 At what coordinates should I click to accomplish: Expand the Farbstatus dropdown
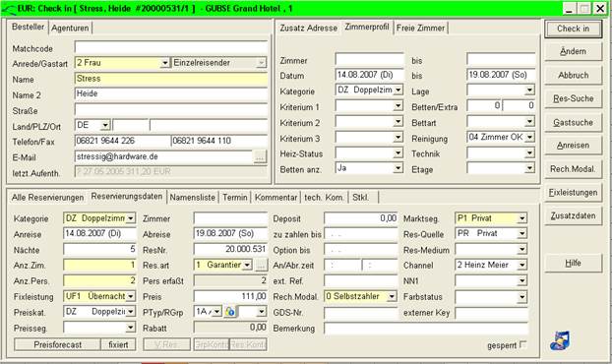pyautogui.click(x=522, y=297)
